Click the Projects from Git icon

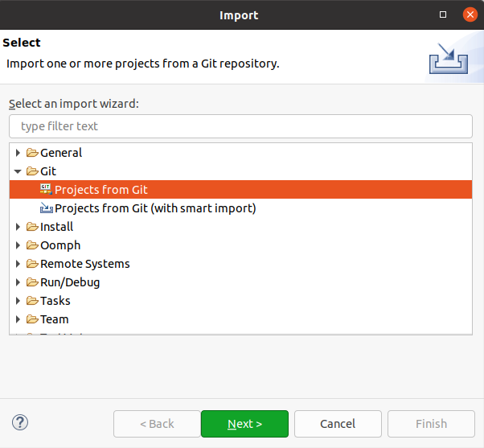(x=46, y=190)
